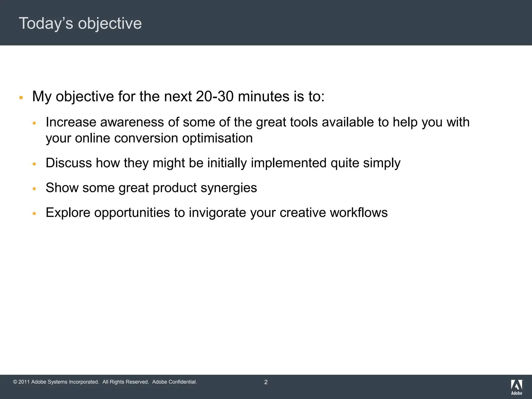Screen dimensions: 532x399
Task: Click 'your online conversion optimisation' text
Action: pyautogui.click(x=149, y=138)
